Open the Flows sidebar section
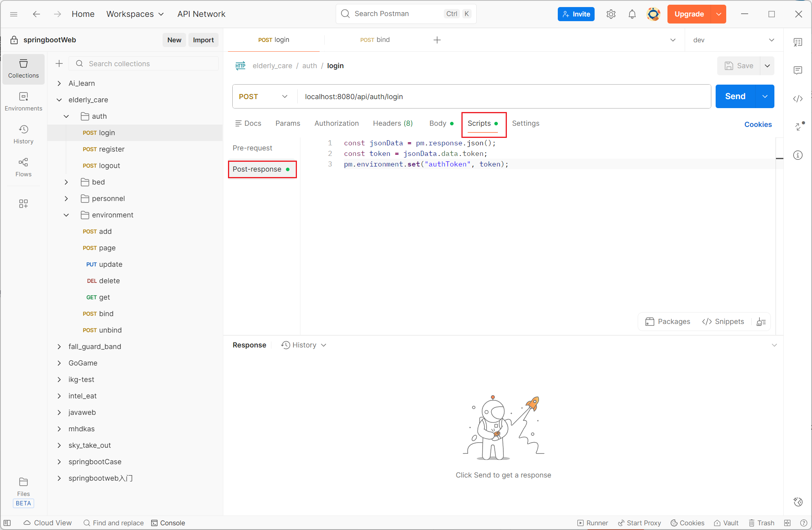Image resolution: width=812 pixels, height=530 pixels. [24, 167]
